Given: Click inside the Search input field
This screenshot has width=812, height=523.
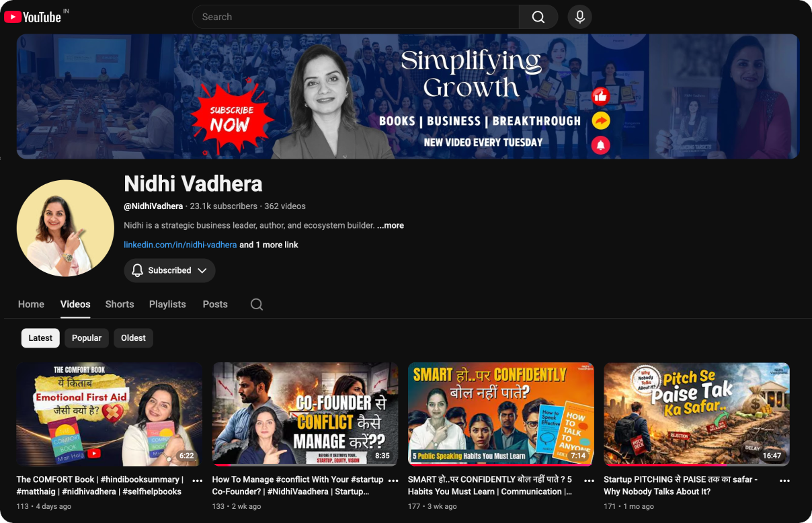Looking at the screenshot, I should coord(356,17).
